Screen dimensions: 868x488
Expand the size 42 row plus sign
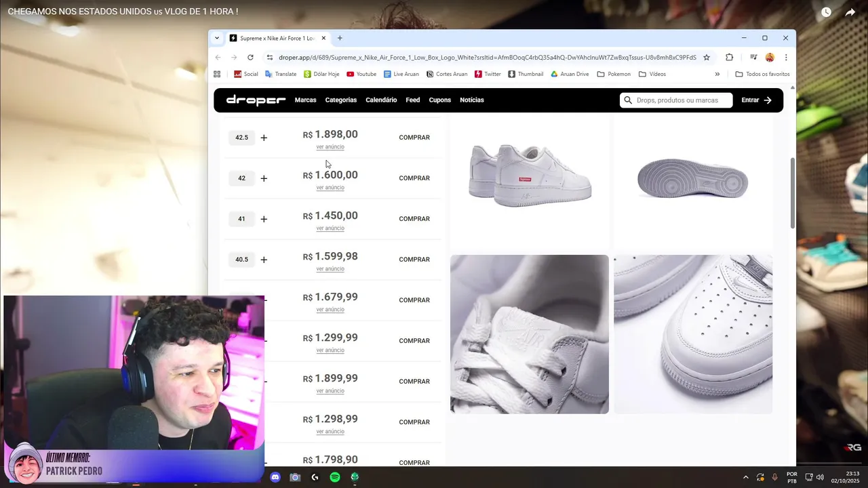coord(264,178)
